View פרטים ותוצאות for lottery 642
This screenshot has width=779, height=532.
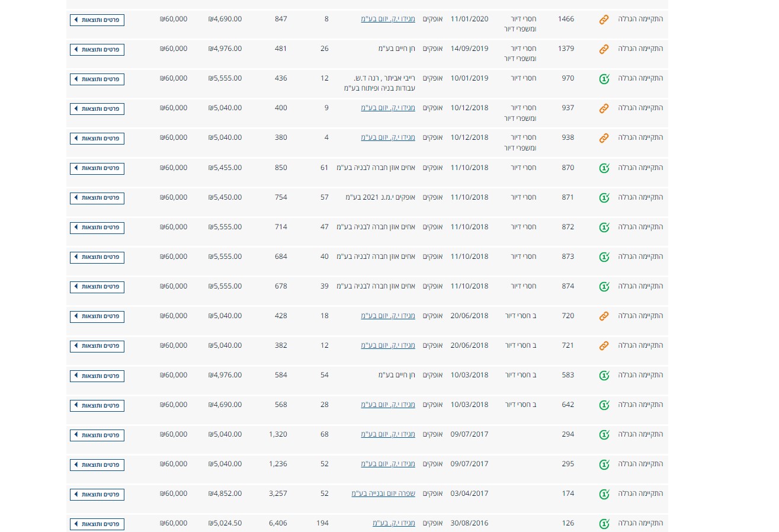pos(97,405)
